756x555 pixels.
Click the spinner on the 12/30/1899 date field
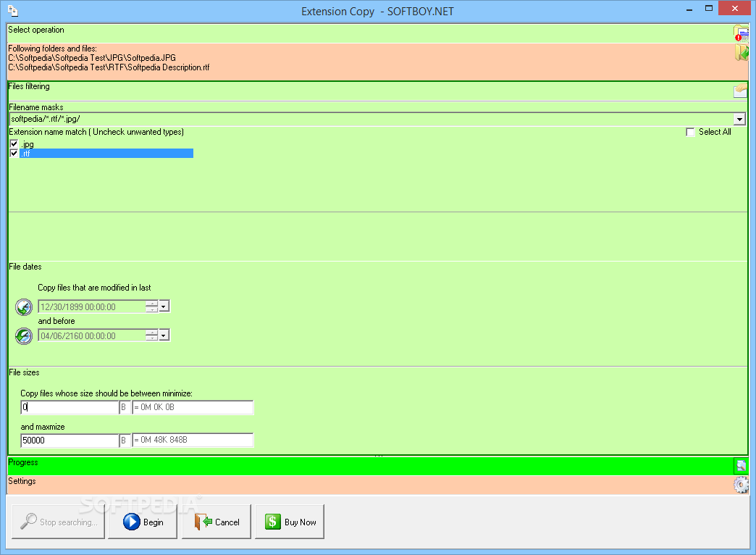click(x=152, y=306)
